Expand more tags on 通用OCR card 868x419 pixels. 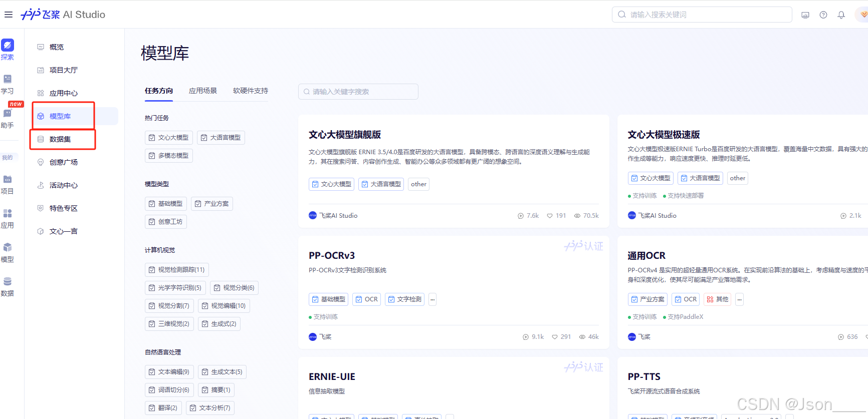pos(739,299)
